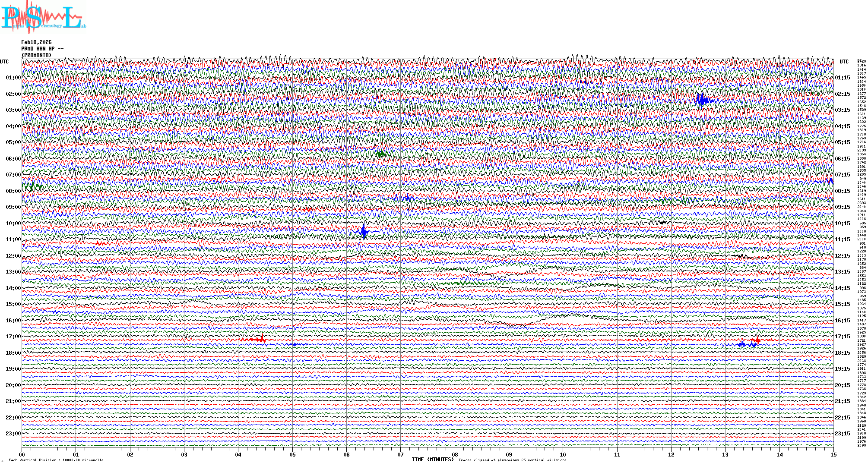Click minute 15 on bottom time axis
868x466 pixels.
pos(833,454)
